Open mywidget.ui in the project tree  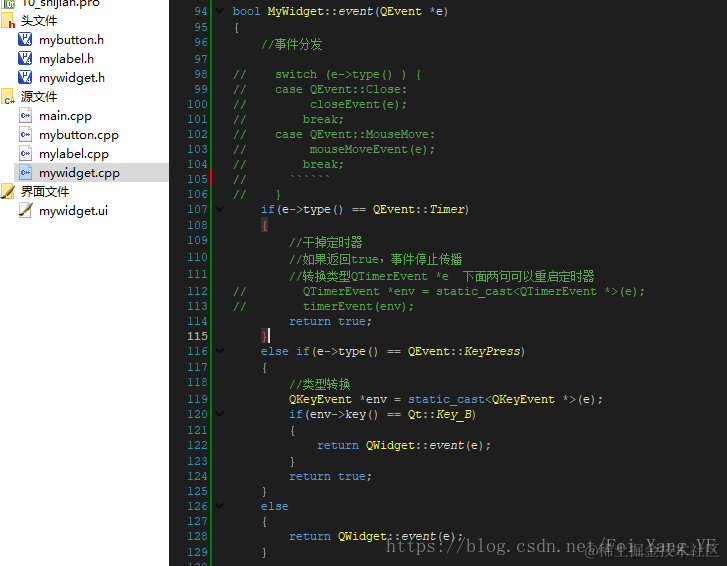(73, 211)
